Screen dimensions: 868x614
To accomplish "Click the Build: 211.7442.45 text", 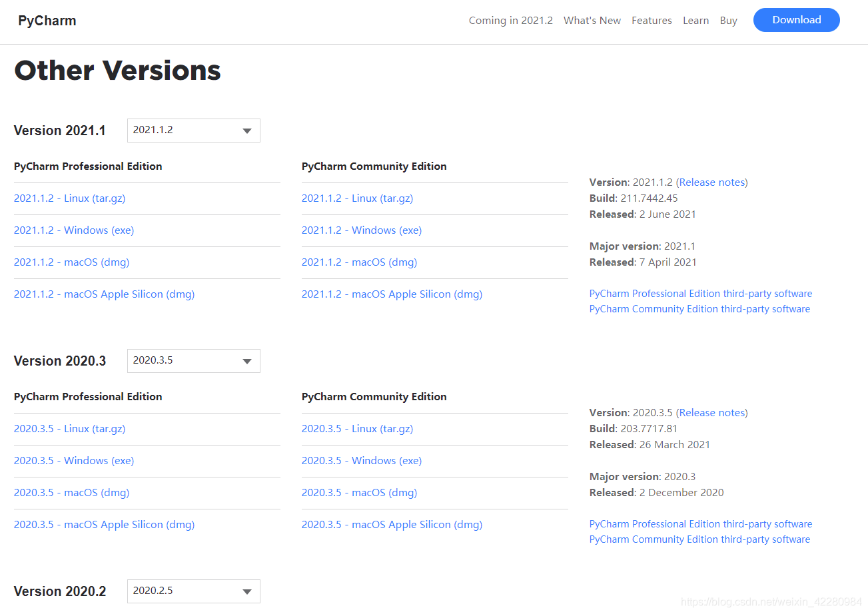I will click(634, 198).
